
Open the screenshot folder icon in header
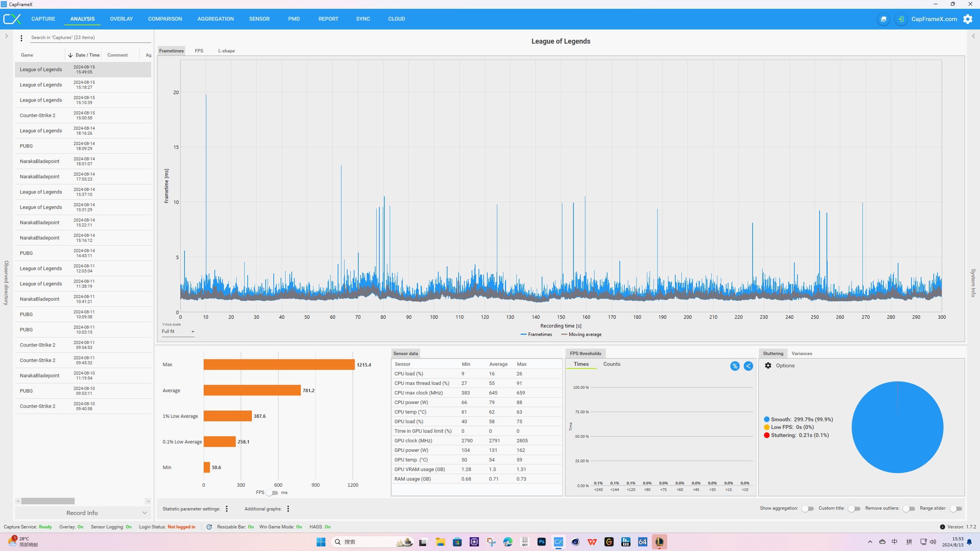point(884,19)
